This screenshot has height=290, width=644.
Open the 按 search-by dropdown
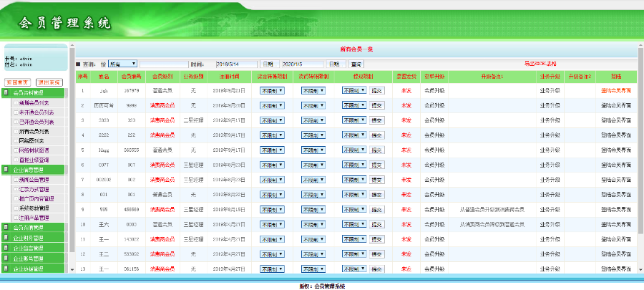[122, 64]
